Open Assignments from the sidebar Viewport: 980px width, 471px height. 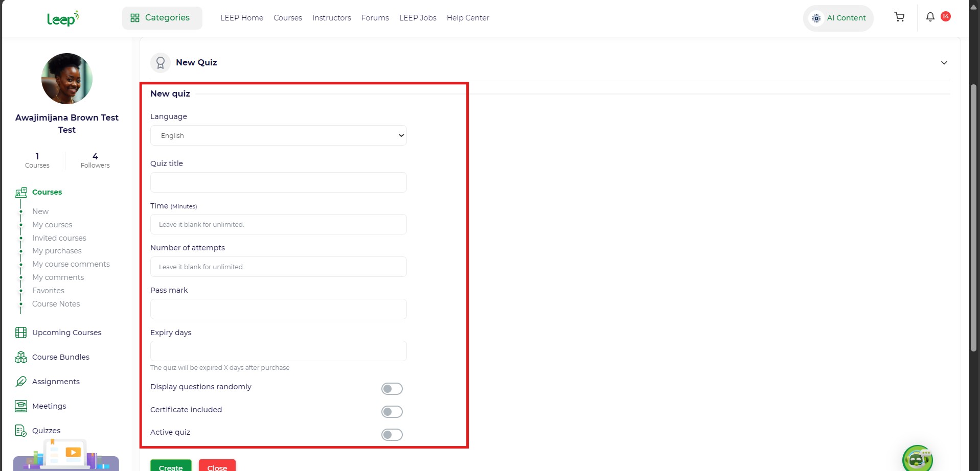pos(56,382)
